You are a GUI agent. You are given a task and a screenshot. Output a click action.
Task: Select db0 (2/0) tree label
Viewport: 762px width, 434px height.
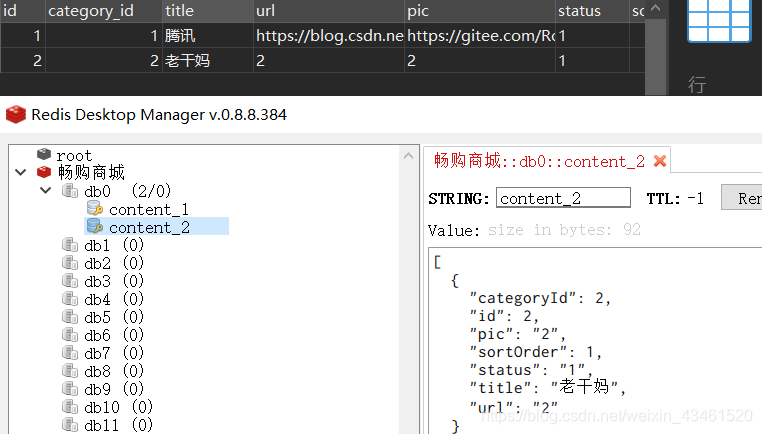[127, 191]
